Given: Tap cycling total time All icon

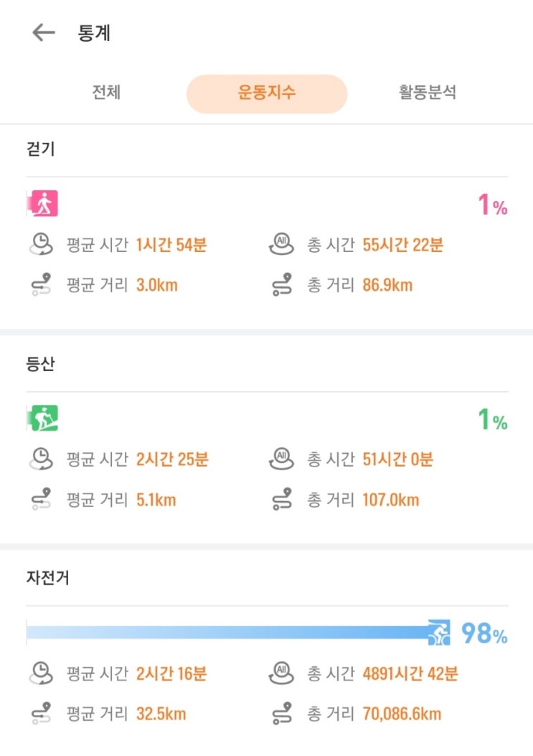Looking at the screenshot, I should tap(281, 674).
